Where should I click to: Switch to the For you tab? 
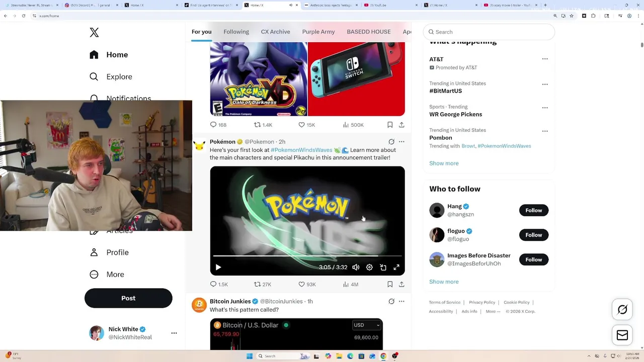click(x=201, y=32)
